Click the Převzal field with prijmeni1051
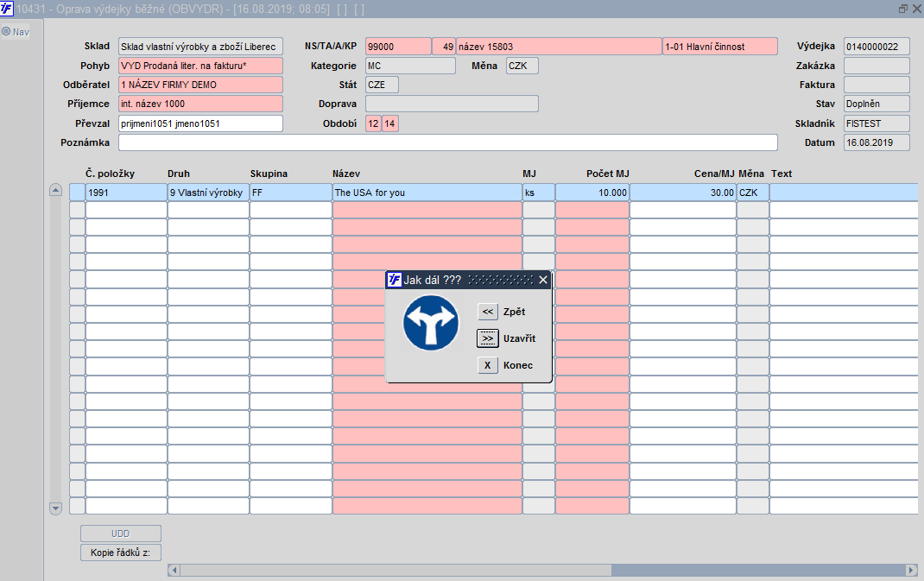The image size is (924, 581). pyautogui.click(x=200, y=123)
